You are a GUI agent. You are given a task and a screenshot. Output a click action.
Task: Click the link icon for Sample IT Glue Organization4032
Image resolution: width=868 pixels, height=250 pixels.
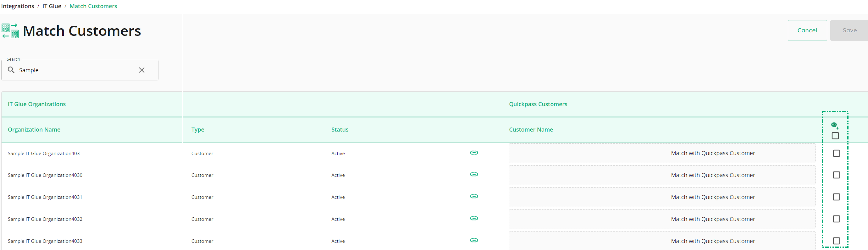pos(474,218)
